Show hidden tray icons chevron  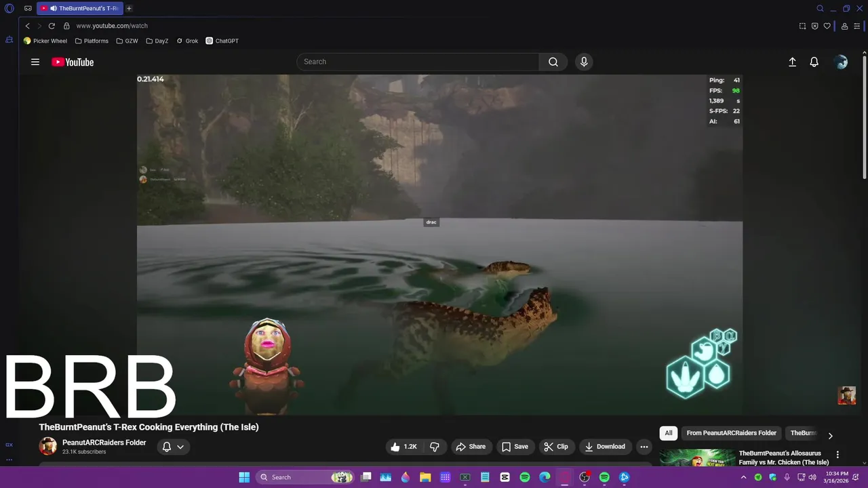click(744, 477)
